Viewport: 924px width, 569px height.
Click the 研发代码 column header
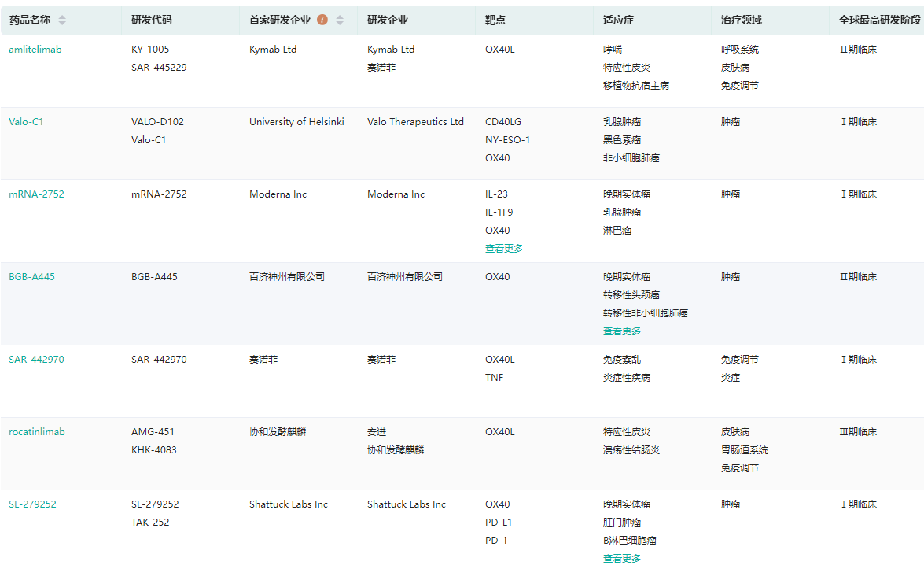coord(152,20)
